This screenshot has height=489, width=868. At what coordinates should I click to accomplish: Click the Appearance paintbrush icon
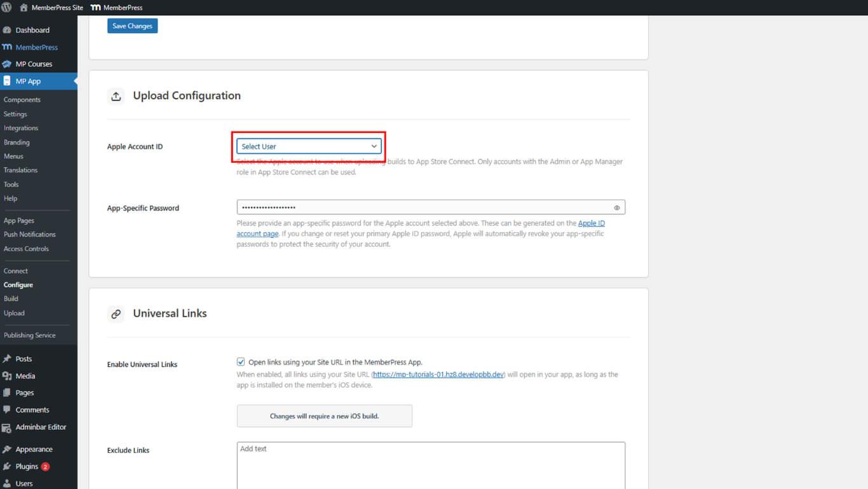[x=7, y=450]
